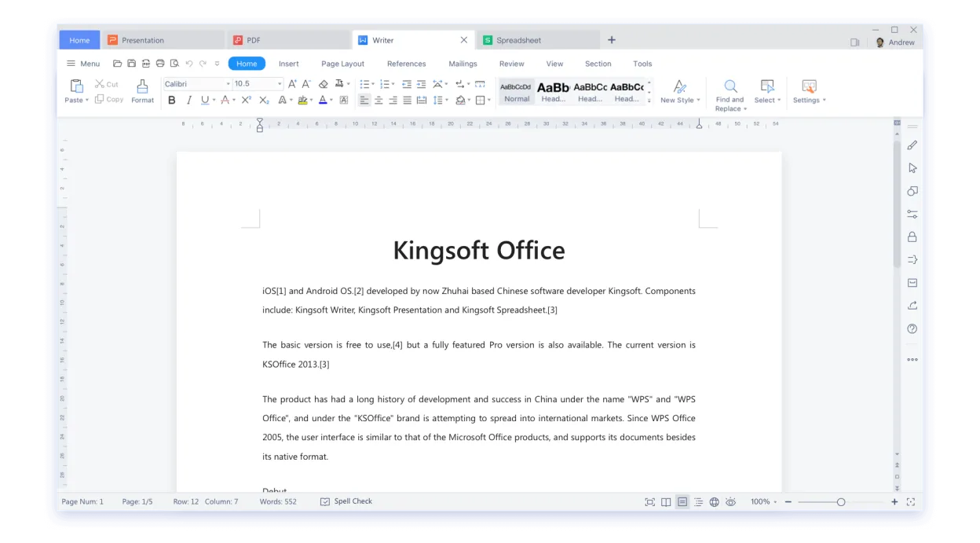Click the help question mark sidebar icon

point(912,328)
